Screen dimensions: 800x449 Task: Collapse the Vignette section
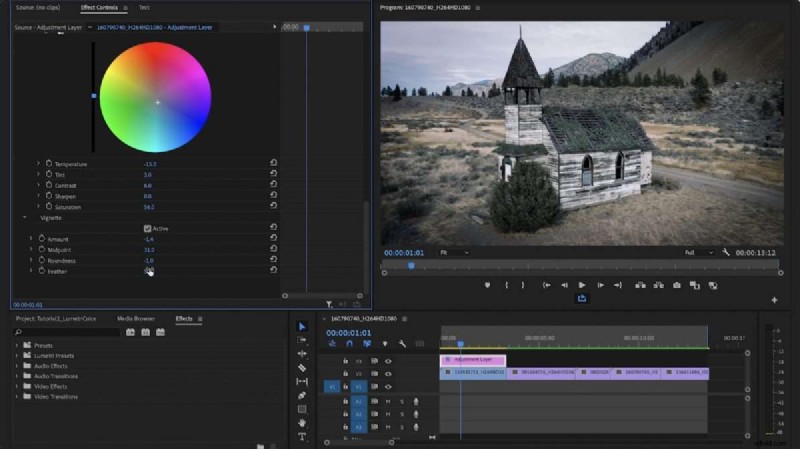24,218
